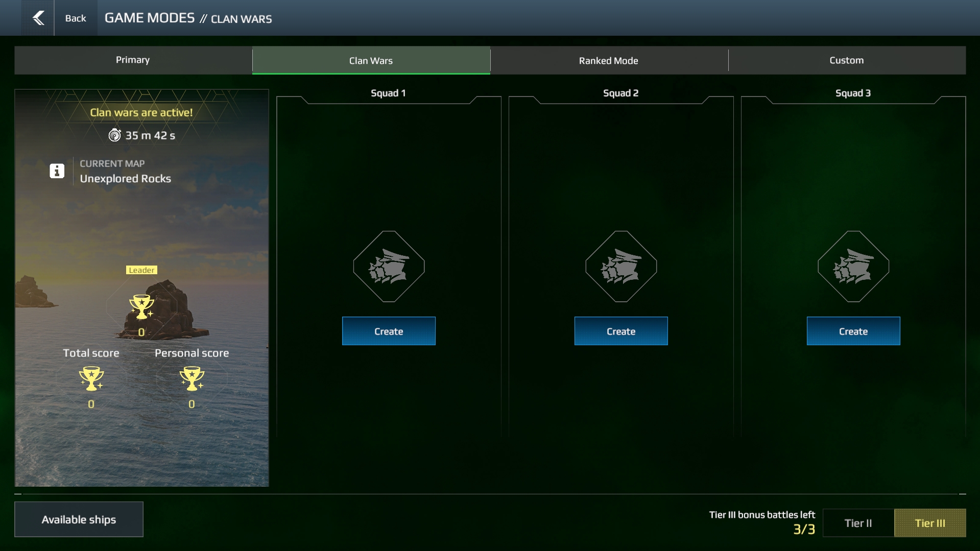Open the current map info icon
Screen dimensions: 980x551
[57, 171]
